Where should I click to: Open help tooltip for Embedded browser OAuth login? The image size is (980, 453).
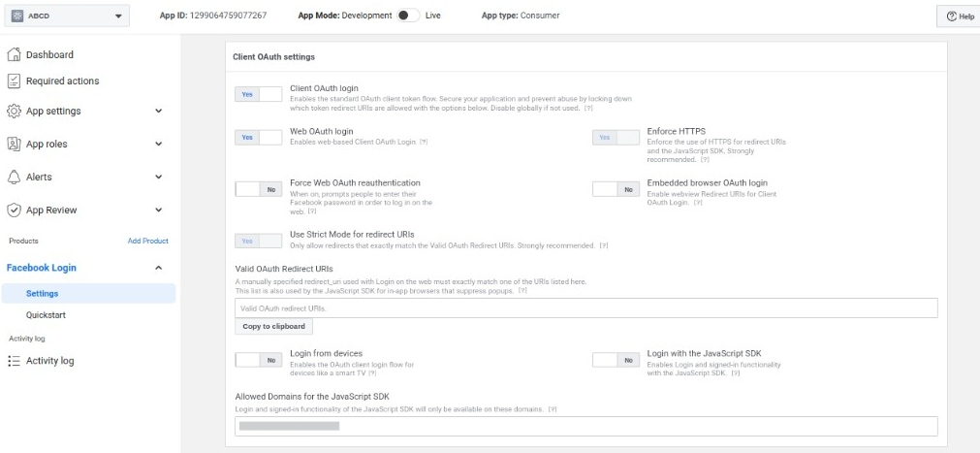point(698,204)
